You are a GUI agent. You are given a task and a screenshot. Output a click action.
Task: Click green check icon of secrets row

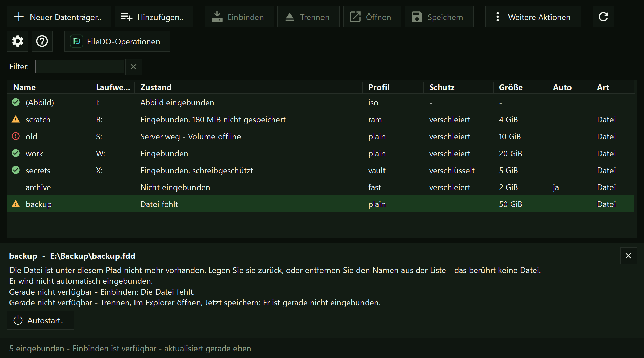coord(16,170)
